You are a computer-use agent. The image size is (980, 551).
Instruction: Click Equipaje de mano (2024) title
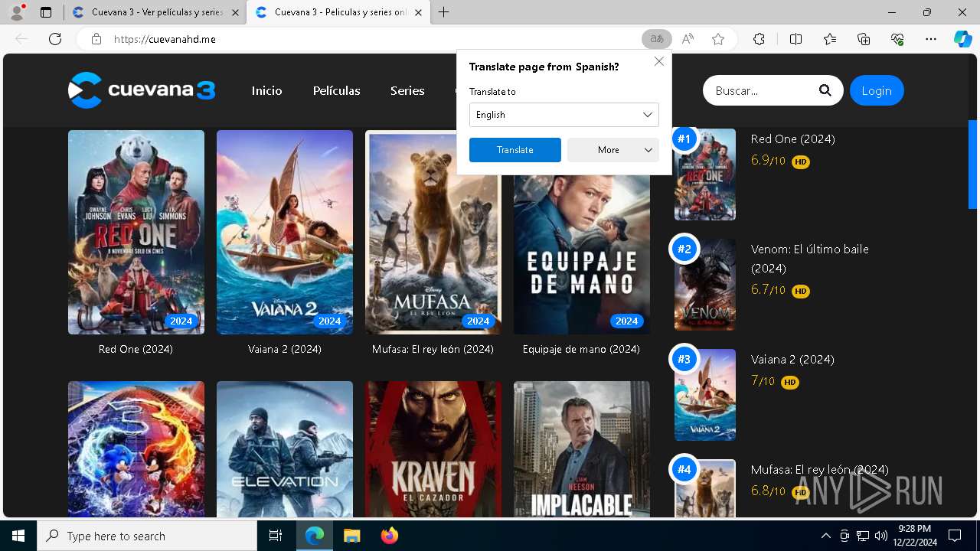point(581,349)
